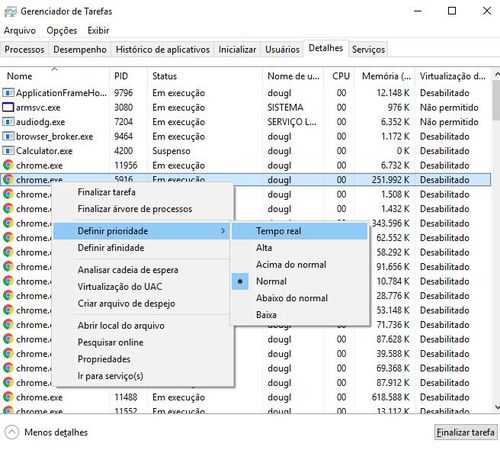Choose Finalizar árvore de processos
Image resolution: width=500 pixels, height=450 pixels.
click(135, 209)
